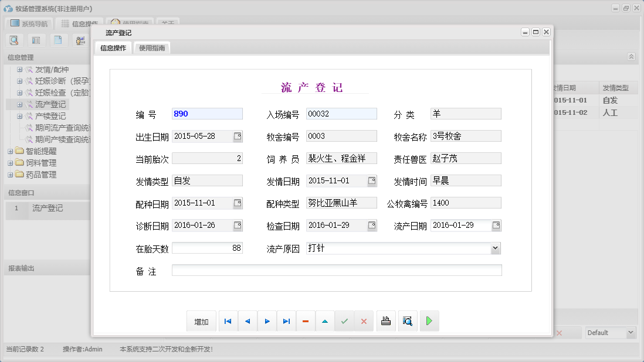The height and width of the screenshot is (362, 644).
Task: Click the 增加 button
Action: coord(201,322)
